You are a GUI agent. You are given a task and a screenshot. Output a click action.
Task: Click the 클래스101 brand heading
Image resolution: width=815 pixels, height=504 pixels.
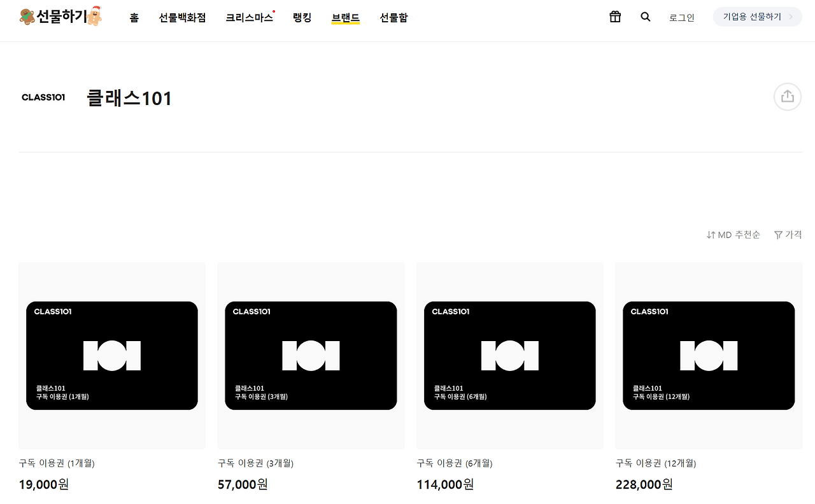[x=129, y=98]
